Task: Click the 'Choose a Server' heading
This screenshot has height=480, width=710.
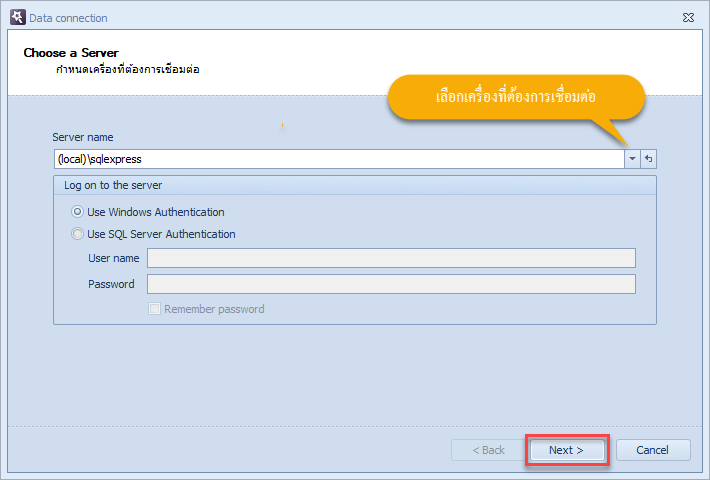Action: 71,53
